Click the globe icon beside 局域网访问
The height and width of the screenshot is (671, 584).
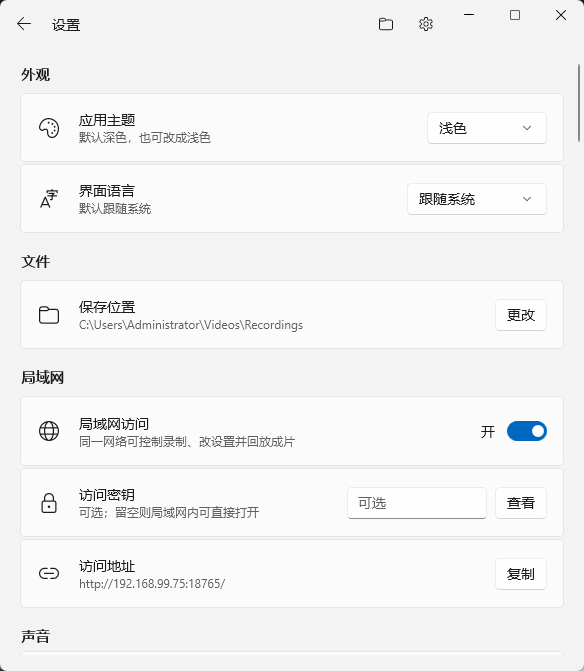[x=49, y=431]
